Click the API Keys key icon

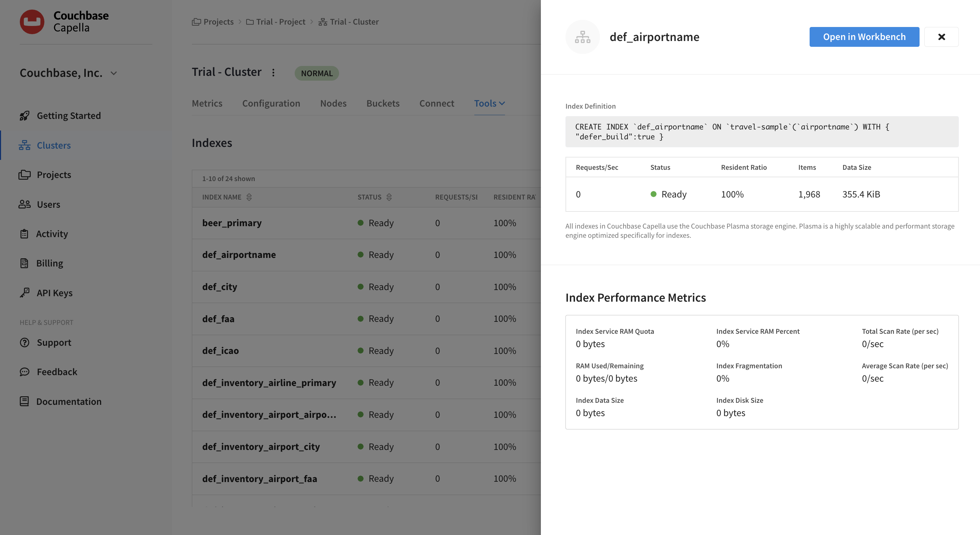point(24,293)
